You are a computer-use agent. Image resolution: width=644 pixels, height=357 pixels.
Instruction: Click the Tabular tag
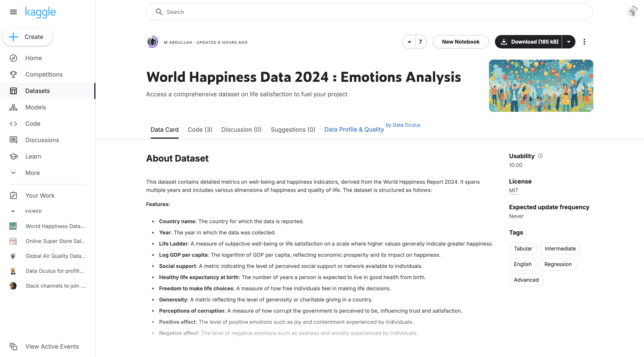[x=523, y=249]
